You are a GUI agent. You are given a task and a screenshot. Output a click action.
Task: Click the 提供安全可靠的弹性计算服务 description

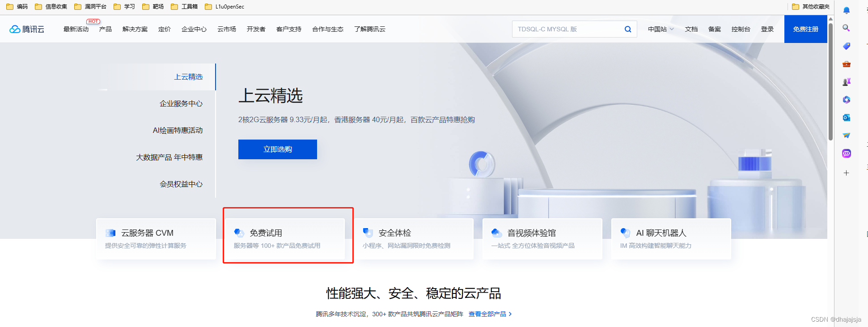[146, 246]
